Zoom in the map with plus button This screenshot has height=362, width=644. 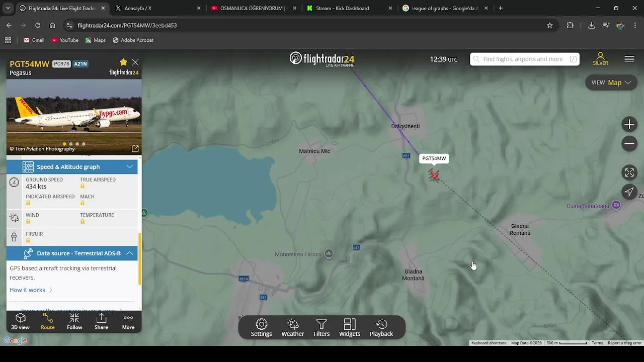[629, 125]
